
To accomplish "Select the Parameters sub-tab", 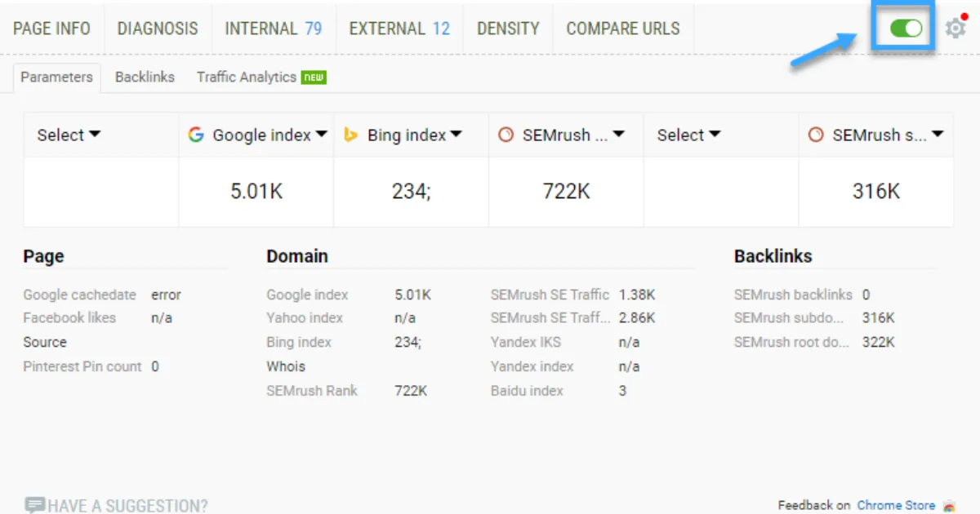I will (57, 78).
